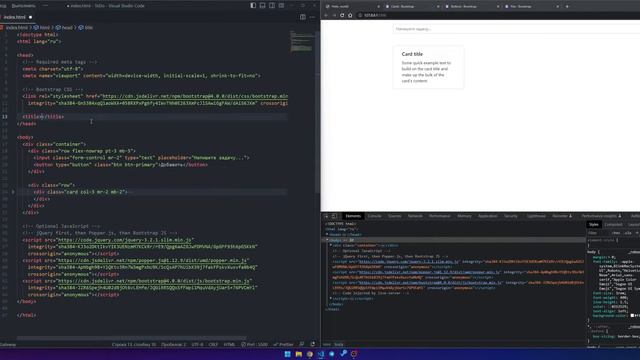Toggle primary sidebar layout icon in VS Code
This screenshot has width=640, height=360.
(253, 6)
